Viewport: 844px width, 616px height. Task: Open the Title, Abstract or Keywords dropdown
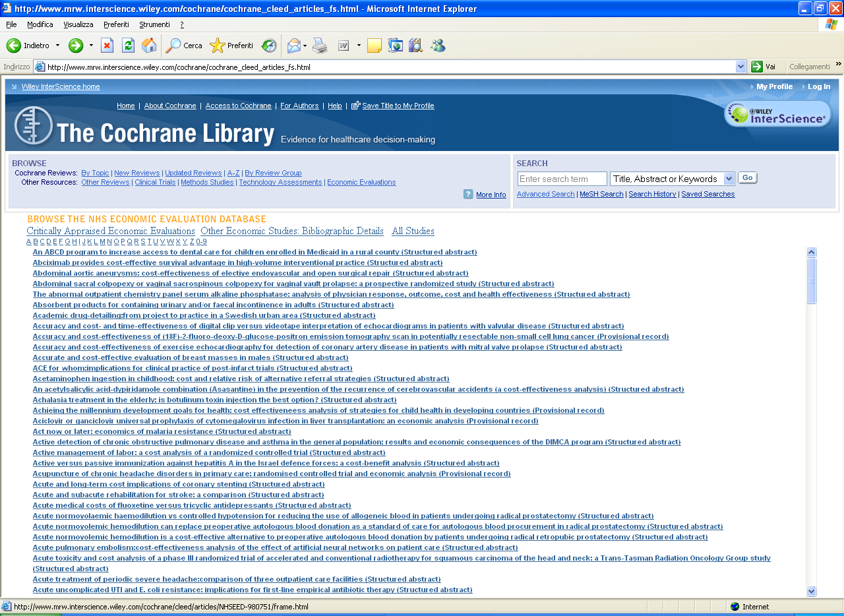[672, 179]
